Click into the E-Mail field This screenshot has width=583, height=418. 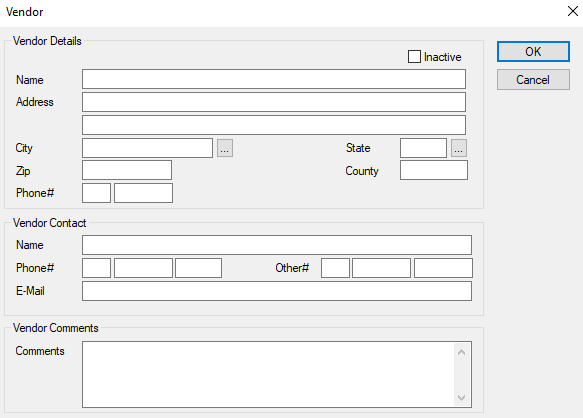277,291
